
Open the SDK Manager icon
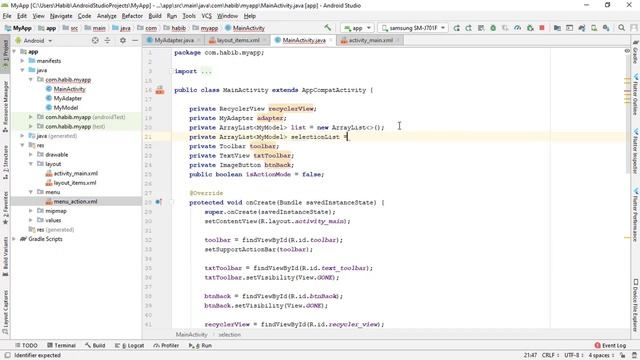(x=606, y=28)
